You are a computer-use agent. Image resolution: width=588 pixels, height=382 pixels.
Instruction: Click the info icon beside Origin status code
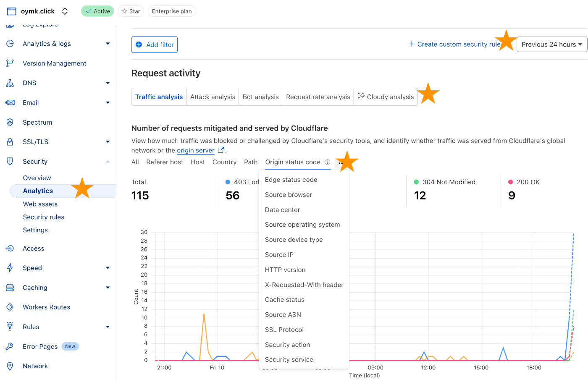click(x=327, y=162)
